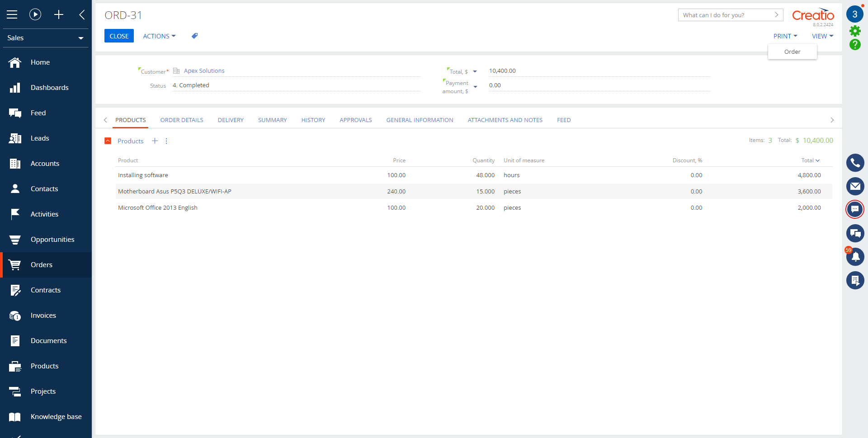This screenshot has height=438, width=868.
Task: Click the plus icon to add a product
Action: [x=155, y=141]
